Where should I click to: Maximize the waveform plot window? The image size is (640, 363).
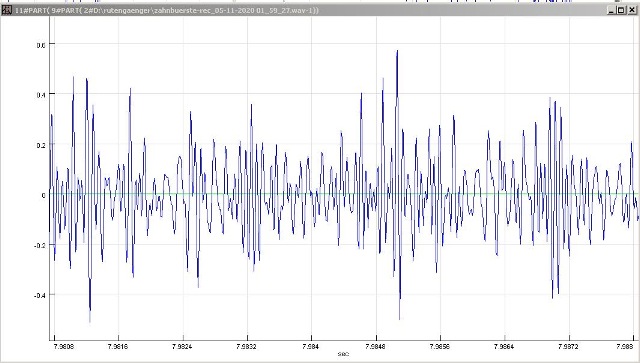click(x=621, y=10)
